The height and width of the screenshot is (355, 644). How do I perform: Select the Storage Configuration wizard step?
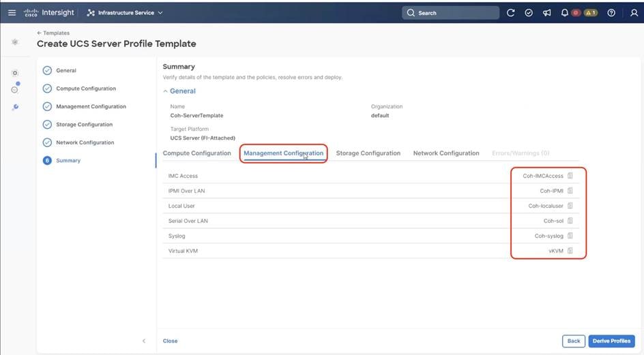pos(78,125)
